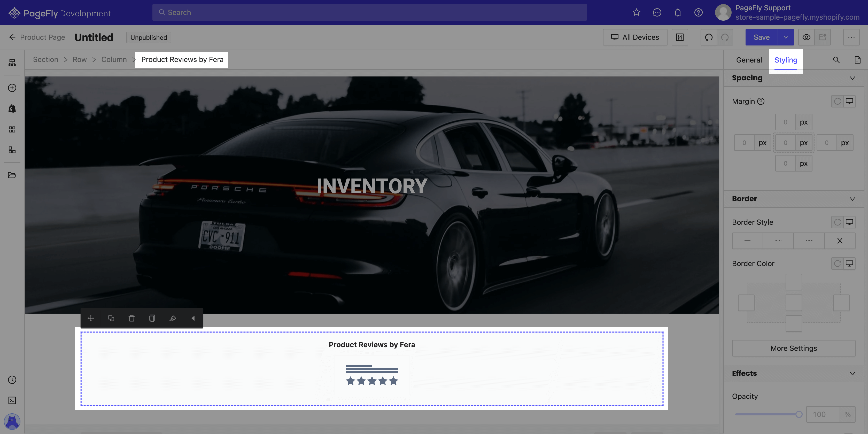The width and height of the screenshot is (868, 434).
Task: Click the bear avatar icon in sidebar
Action: click(x=12, y=421)
